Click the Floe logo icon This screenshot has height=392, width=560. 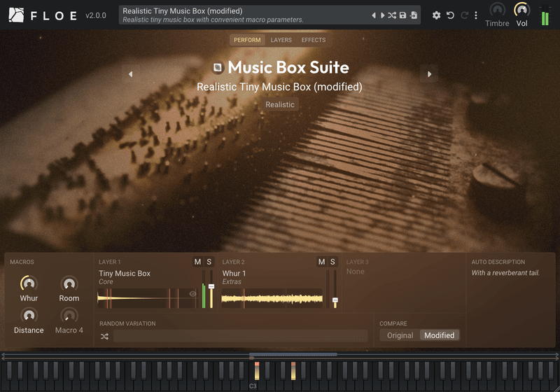tap(16, 15)
